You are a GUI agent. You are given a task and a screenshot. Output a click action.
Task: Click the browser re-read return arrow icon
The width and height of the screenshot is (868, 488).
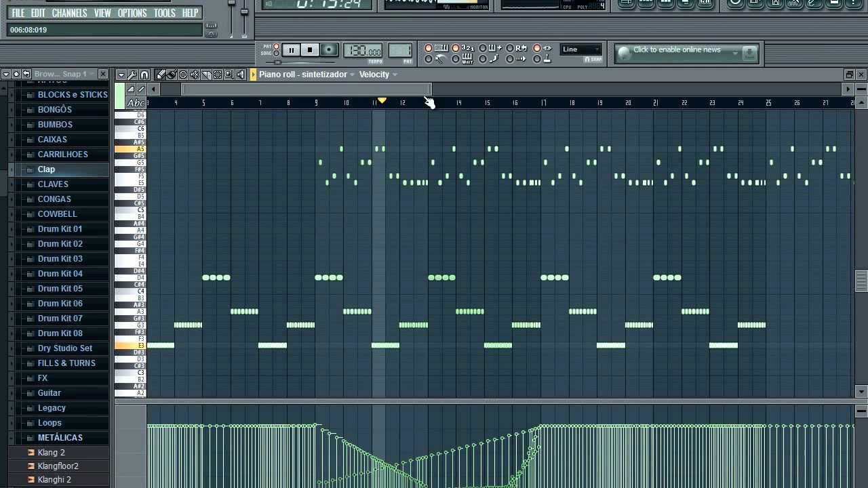(x=26, y=74)
